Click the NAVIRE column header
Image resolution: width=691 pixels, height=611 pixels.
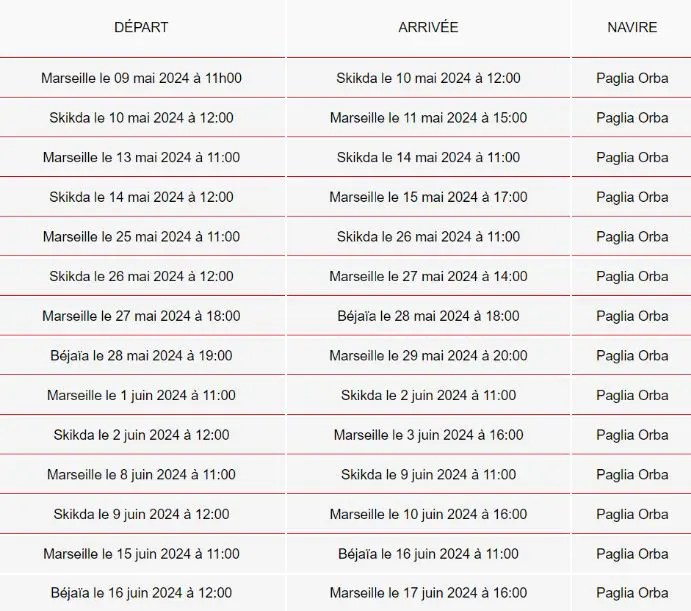632,27
